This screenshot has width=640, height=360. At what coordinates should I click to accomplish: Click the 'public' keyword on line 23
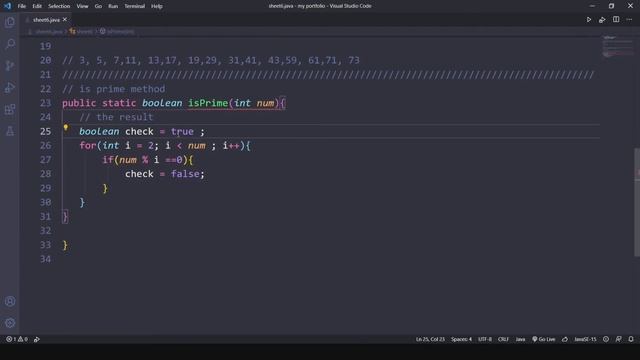pyautogui.click(x=79, y=103)
